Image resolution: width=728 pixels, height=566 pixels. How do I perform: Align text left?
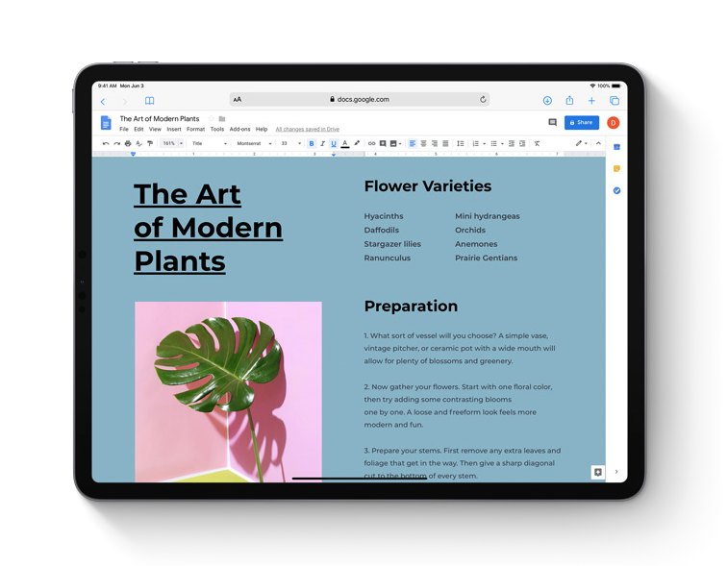click(413, 144)
